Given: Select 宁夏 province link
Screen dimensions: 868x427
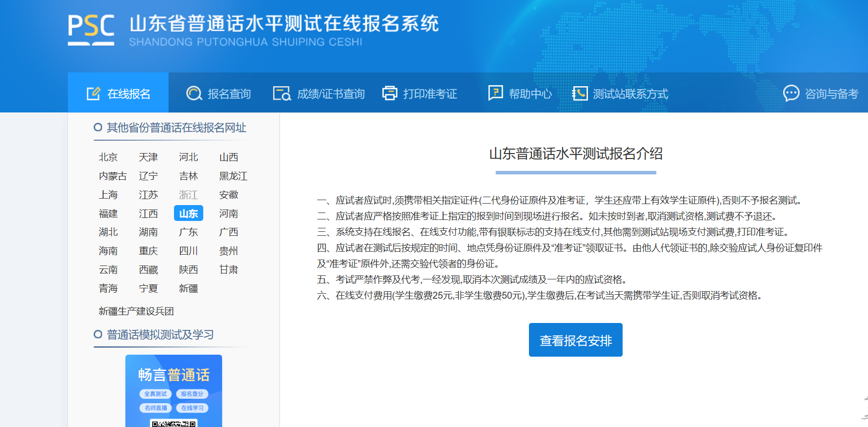Looking at the screenshot, I should pyautogui.click(x=148, y=288).
